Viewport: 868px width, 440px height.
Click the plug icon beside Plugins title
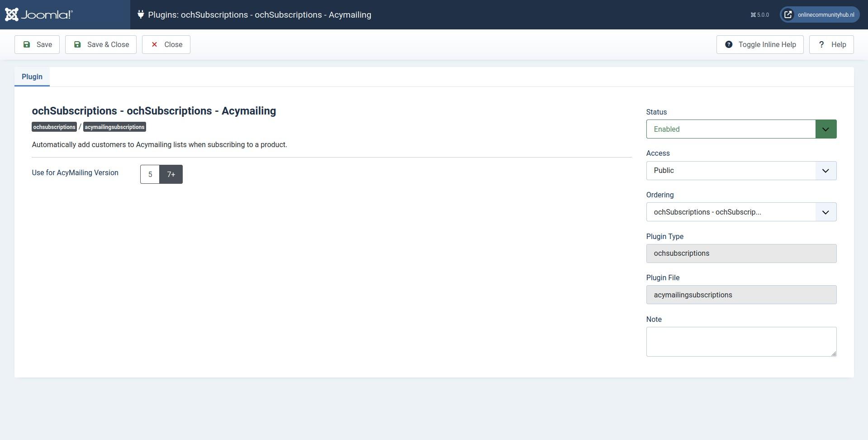pyautogui.click(x=141, y=14)
